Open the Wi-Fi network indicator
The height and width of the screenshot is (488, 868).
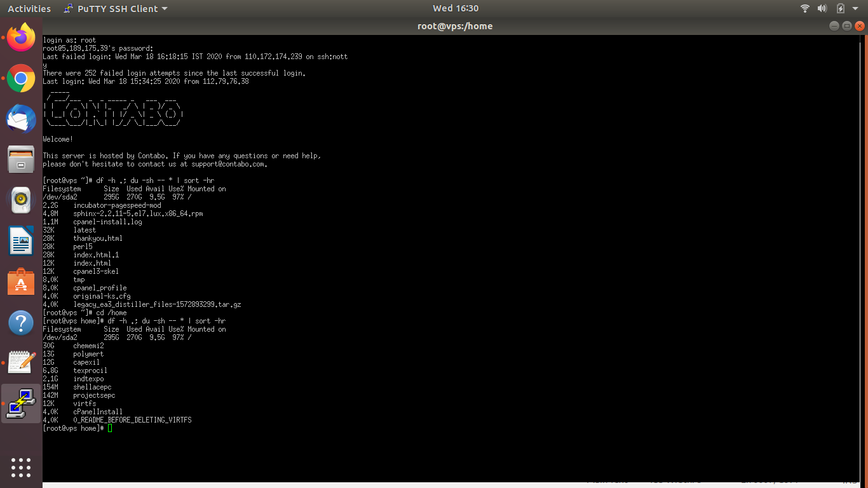point(805,8)
